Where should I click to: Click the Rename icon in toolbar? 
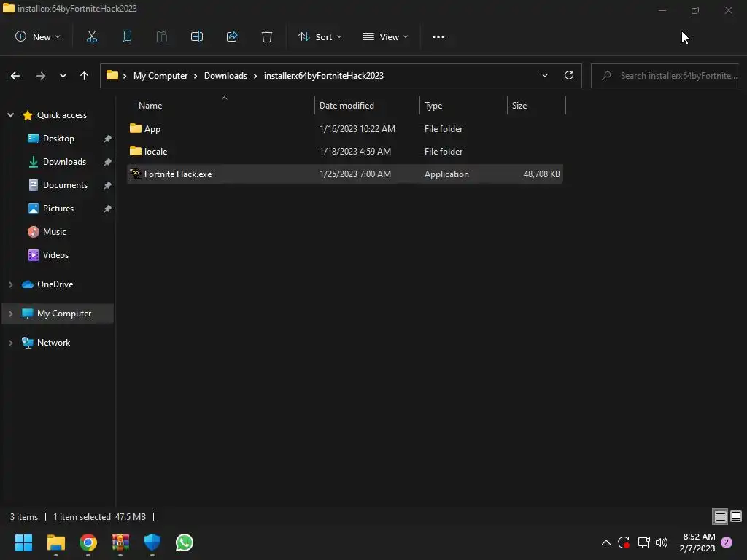coord(197,36)
